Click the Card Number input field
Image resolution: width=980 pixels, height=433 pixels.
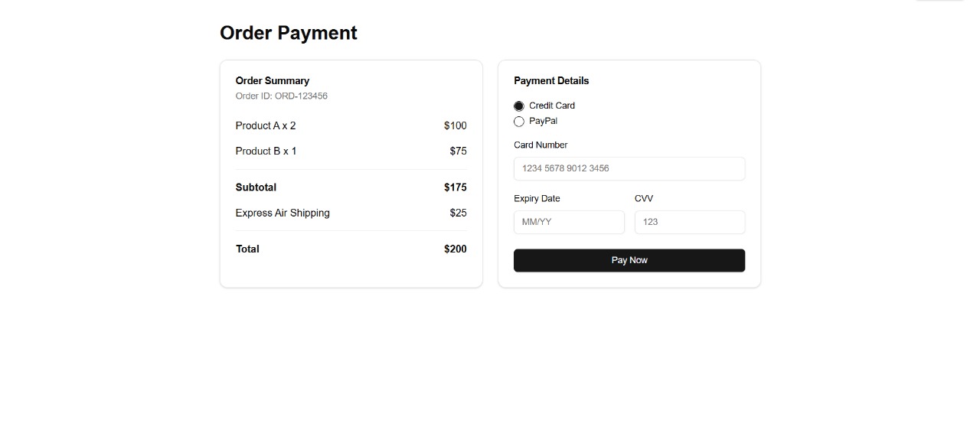tap(629, 168)
